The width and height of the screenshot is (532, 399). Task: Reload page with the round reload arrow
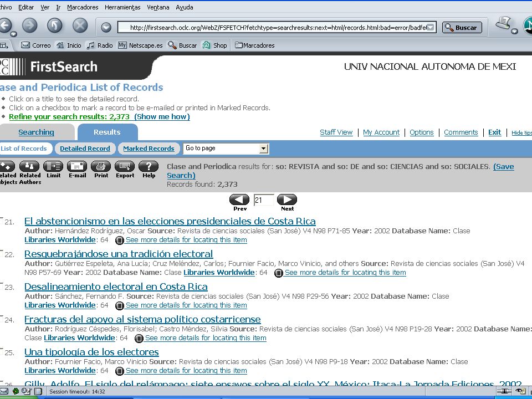click(55, 26)
